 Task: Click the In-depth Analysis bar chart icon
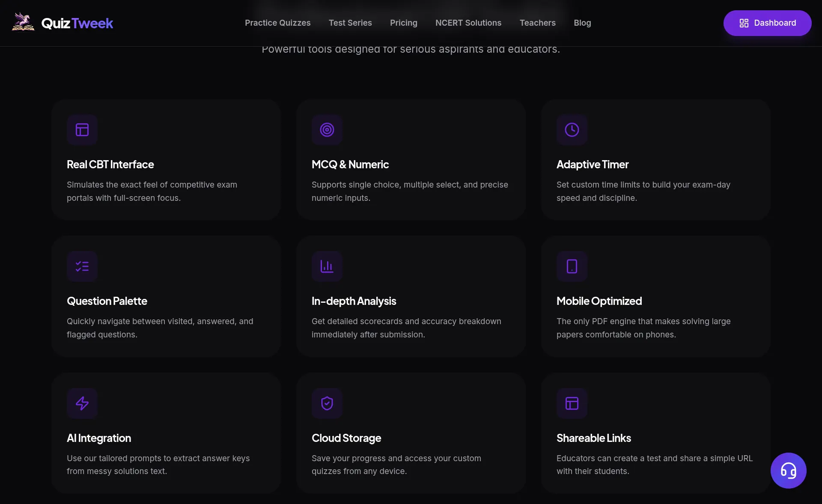coord(327,266)
